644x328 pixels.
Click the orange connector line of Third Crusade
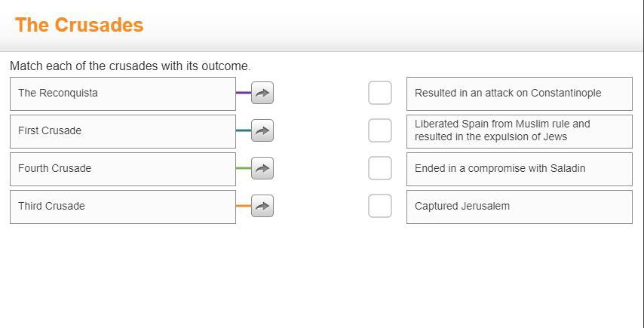[x=243, y=206]
